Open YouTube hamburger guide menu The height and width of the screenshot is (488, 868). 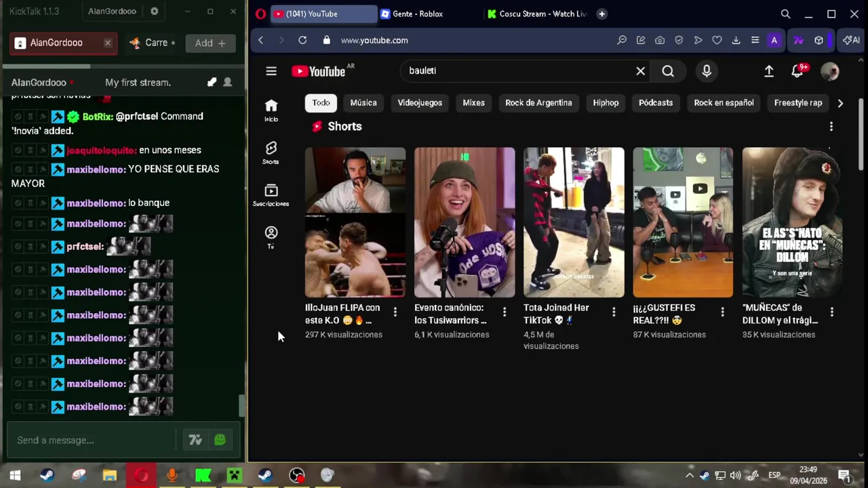pyautogui.click(x=271, y=71)
